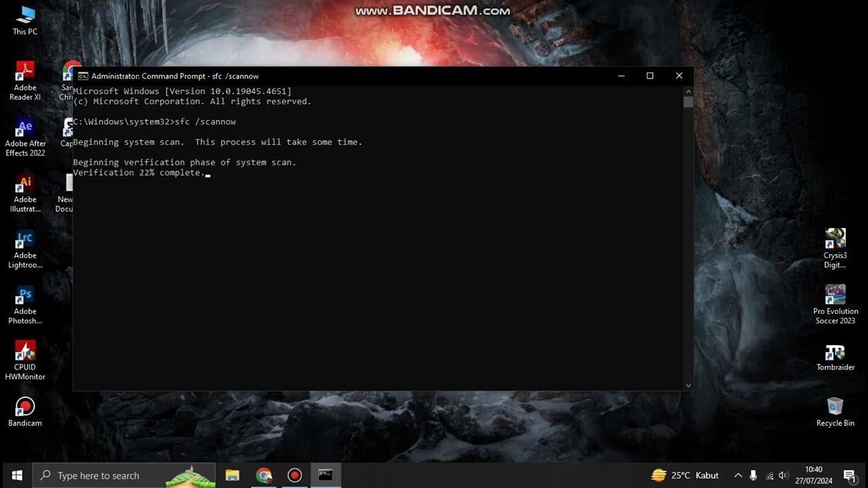Close the Command Prompt window

(x=679, y=76)
